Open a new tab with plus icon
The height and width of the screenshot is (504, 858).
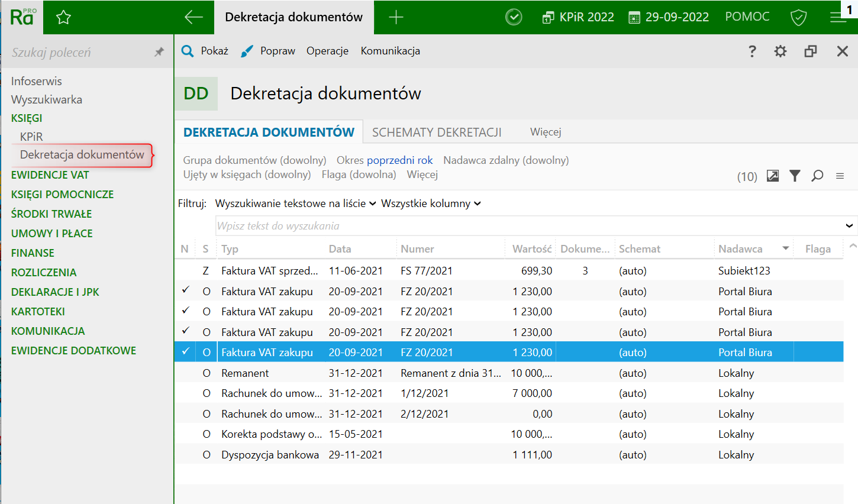click(x=396, y=17)
